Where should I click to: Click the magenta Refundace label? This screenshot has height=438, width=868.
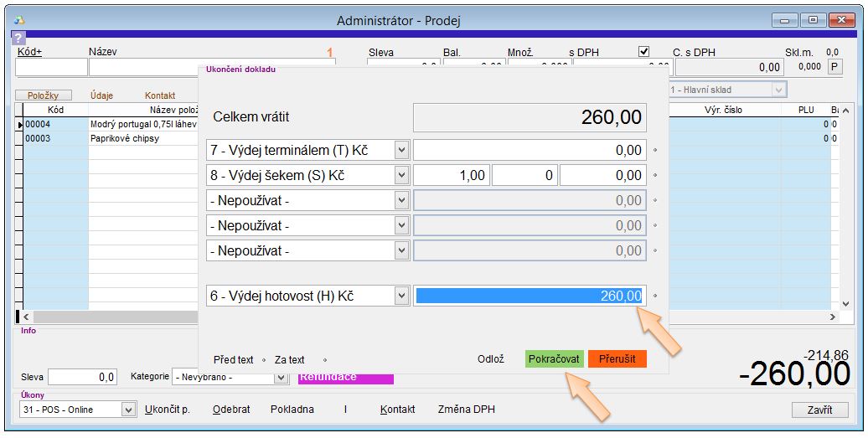point(345,379)
